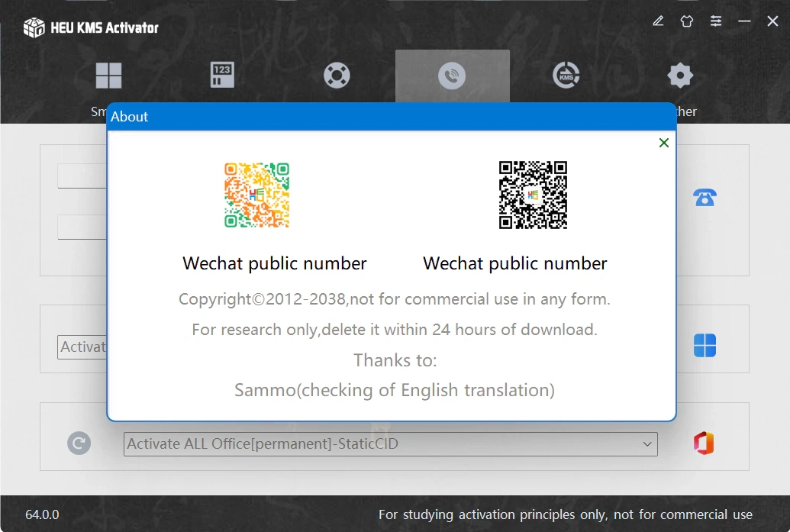Click the HEU KMS Activator logo
This screenshot has width=790, height=532.
coord(91,27)
